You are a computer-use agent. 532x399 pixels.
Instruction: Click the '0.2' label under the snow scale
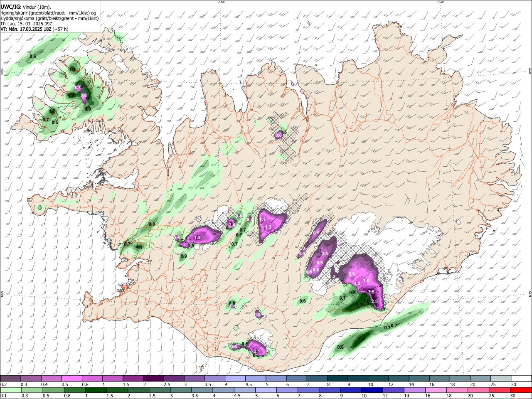3,384
